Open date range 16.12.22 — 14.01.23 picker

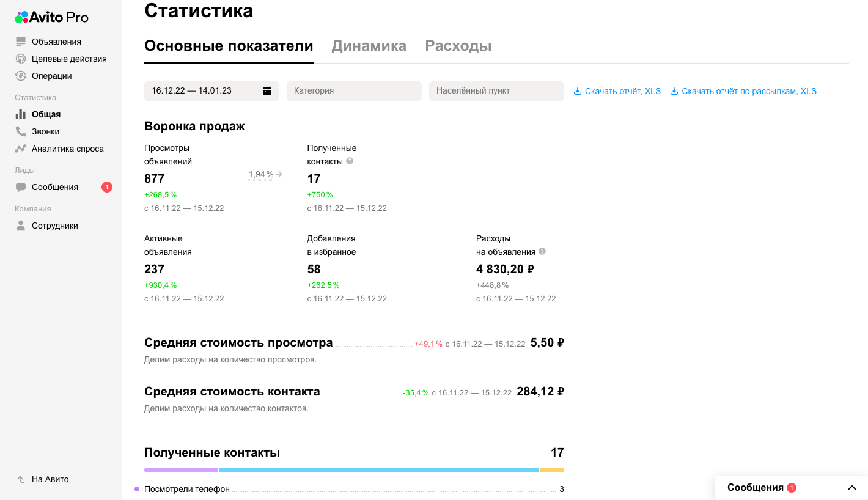[x=211, y=90]
